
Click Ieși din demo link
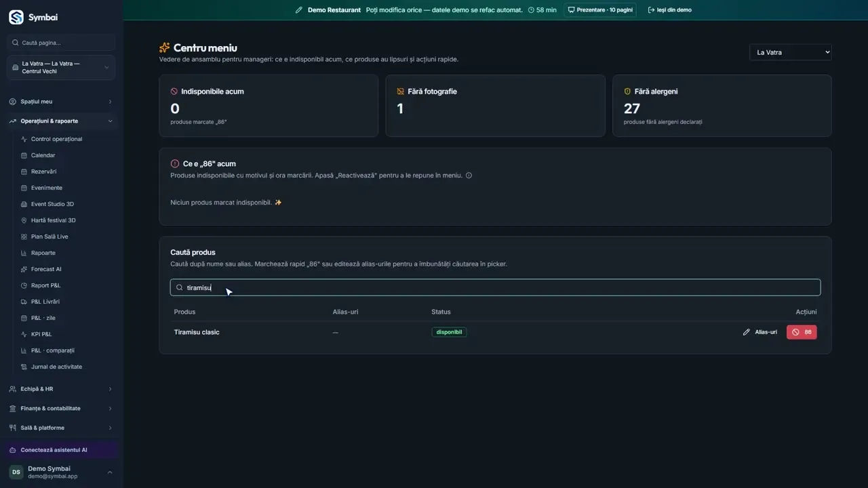click(669, 10)
